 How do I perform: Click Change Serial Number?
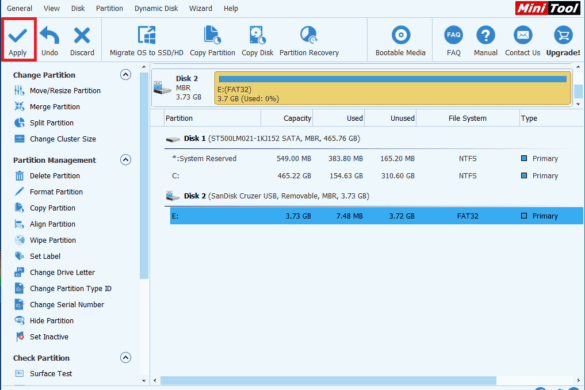tap(59, 305)
